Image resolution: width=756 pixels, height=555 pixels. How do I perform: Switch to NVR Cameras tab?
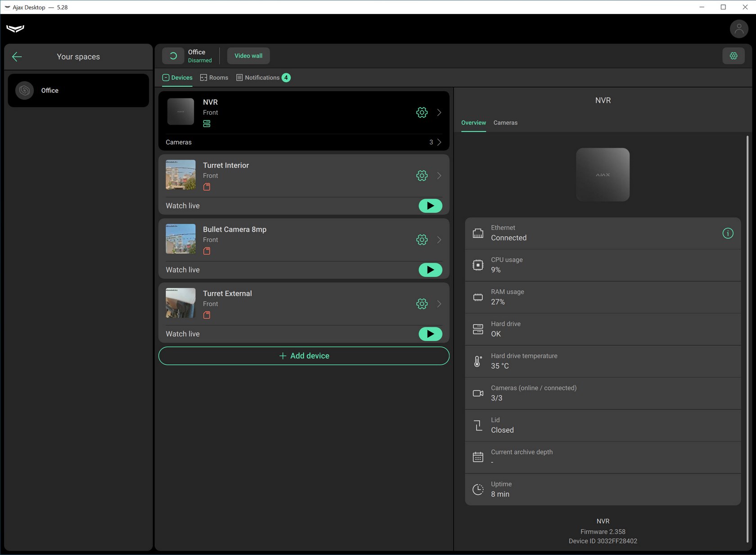click(x=505, y=123)
